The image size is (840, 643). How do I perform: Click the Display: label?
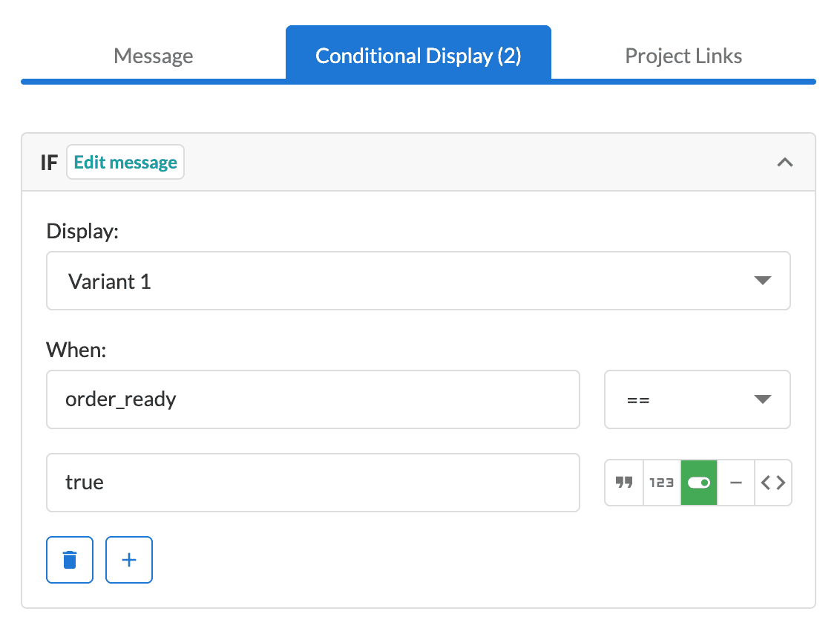(x=82, y=232)
